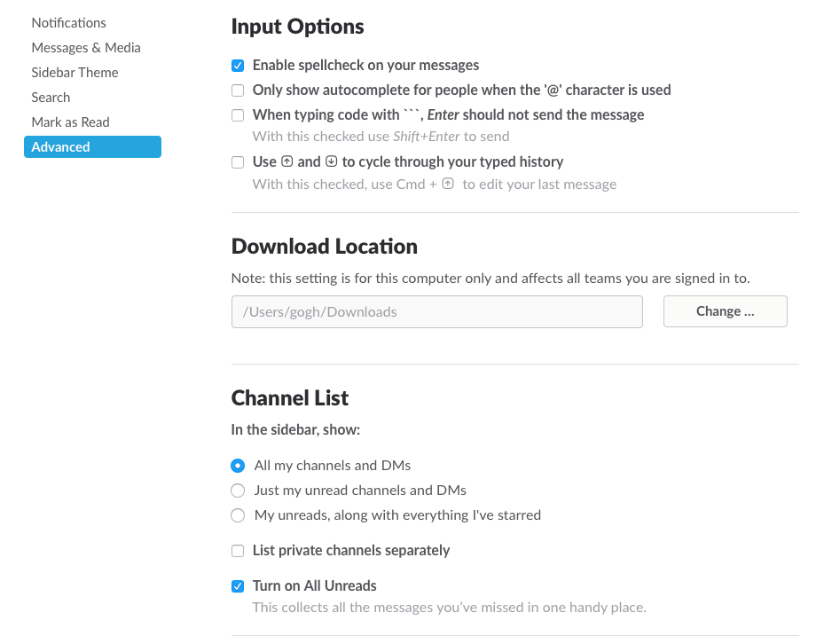The height and width of the screenshot is (644, 824).
Task: Disable spellcheck on your messages checkbox
Action: click(x=238, y=66)
